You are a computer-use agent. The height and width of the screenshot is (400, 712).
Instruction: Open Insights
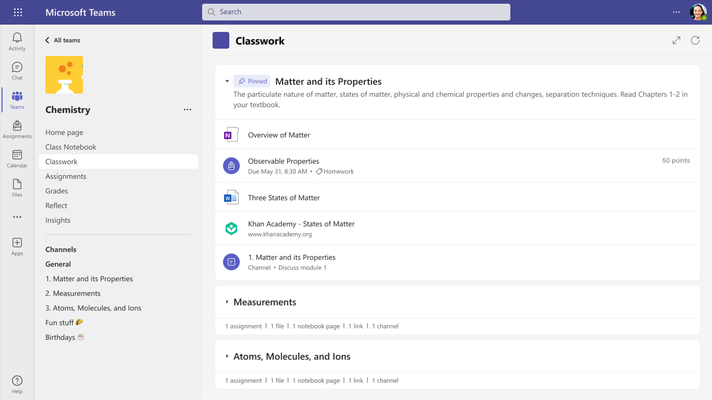(x=58, y=220)
